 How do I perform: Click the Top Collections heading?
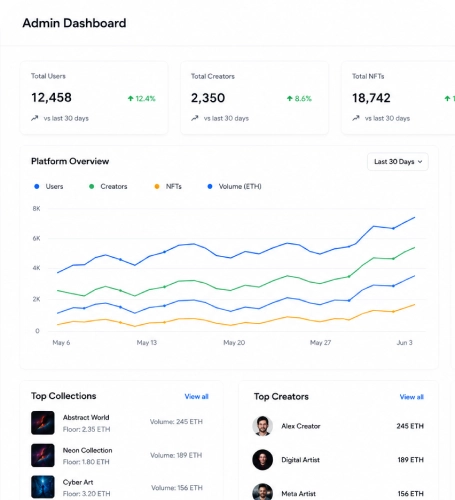(64, 396)
